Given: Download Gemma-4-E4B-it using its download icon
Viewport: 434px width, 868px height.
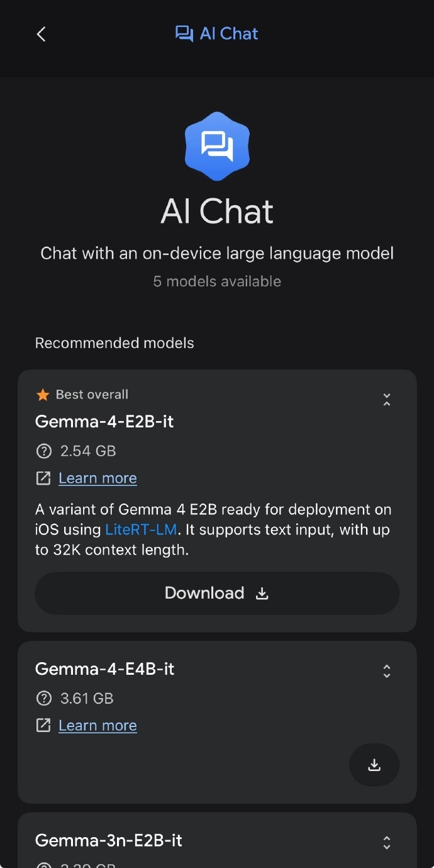Looking at the screenshot, I should pos(374,765).
